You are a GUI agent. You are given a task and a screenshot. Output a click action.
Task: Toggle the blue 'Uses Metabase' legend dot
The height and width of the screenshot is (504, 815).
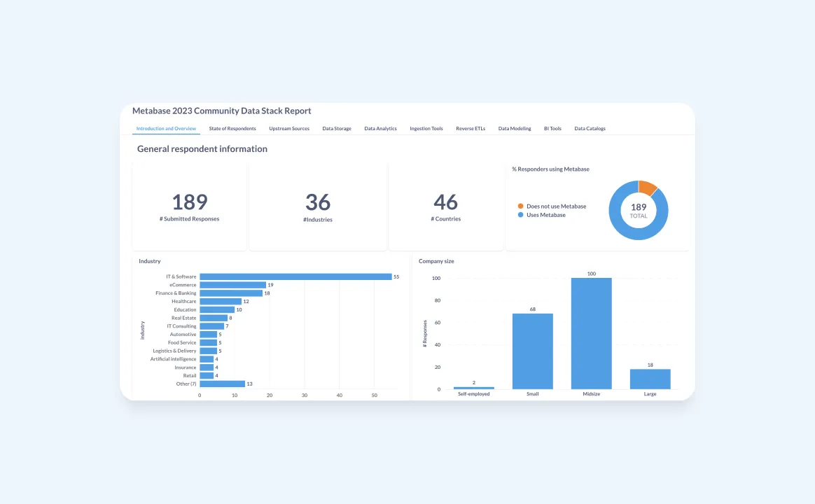(521, 215)
